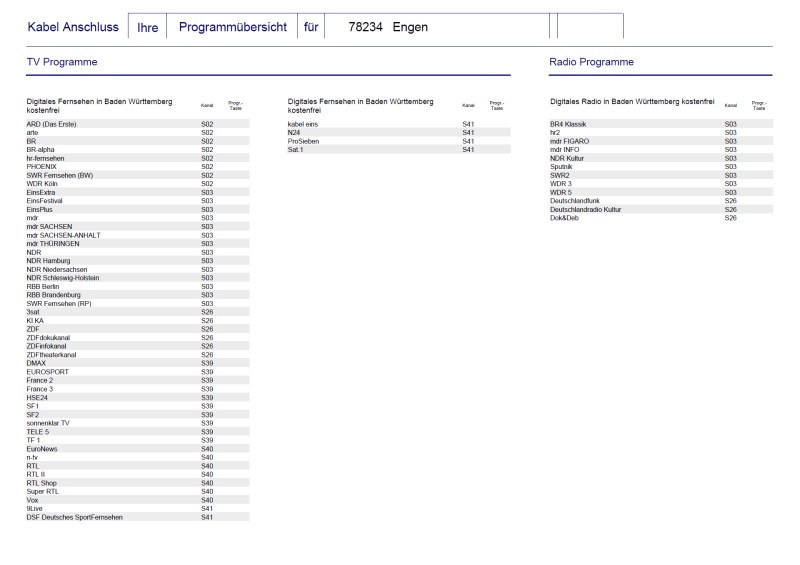Click the 'n-tv' row
Screen dimensions: 800x565
click(x=138, y=457)
